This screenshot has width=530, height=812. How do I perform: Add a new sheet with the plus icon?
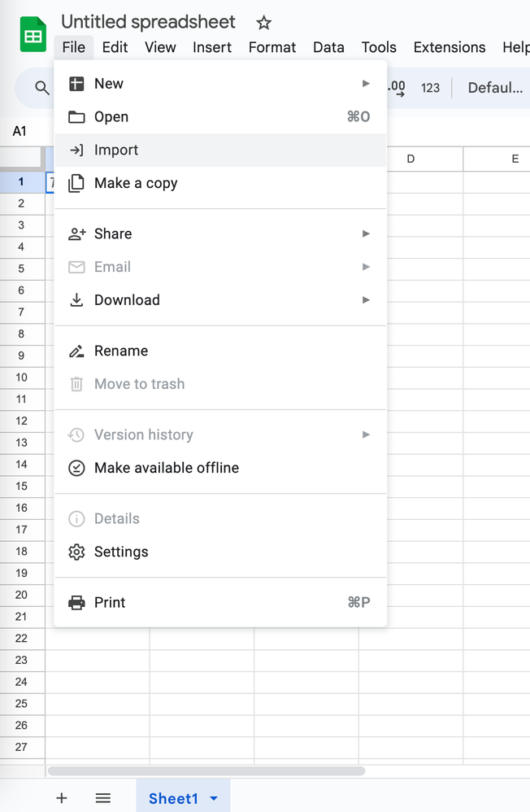[x=61, y=798]
